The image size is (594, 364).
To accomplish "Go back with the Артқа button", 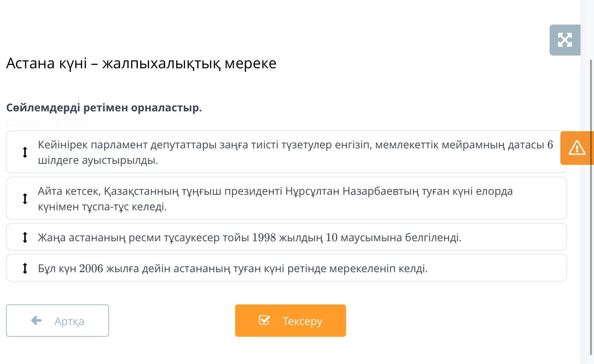I will [x=58, y=320].
